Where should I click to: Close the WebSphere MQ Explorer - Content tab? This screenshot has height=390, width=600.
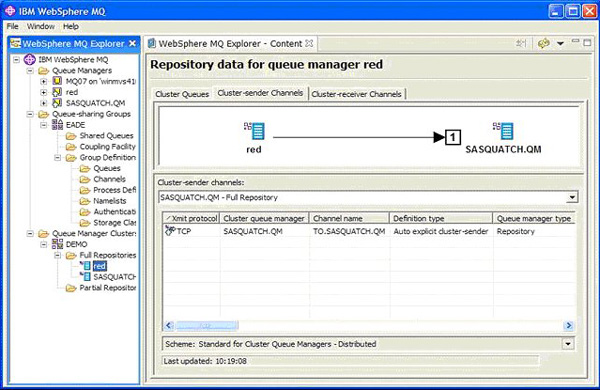[309, 43]
